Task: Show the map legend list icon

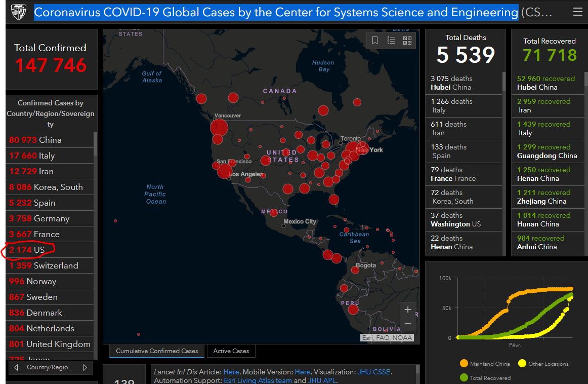Action: click(x=391, y=40)
